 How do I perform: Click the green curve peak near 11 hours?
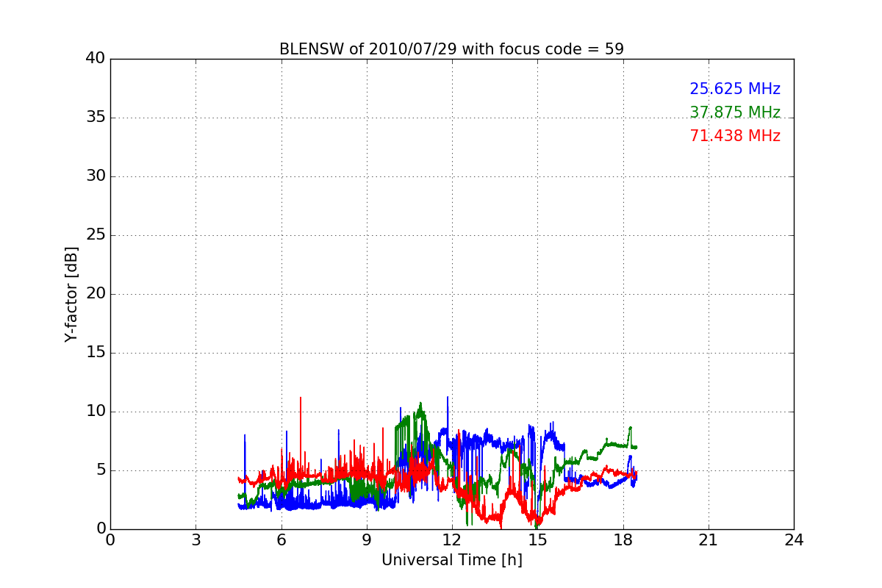tap(420, 404)
